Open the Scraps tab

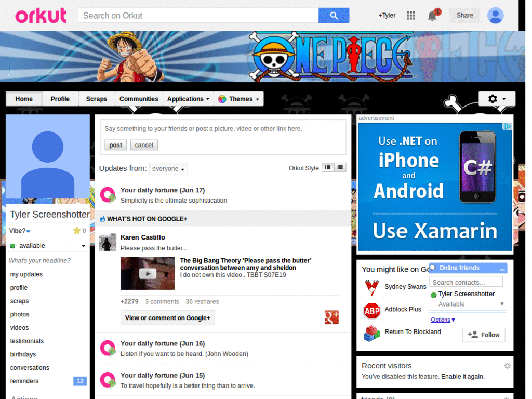pyautogui.click(x=96, y=99)
